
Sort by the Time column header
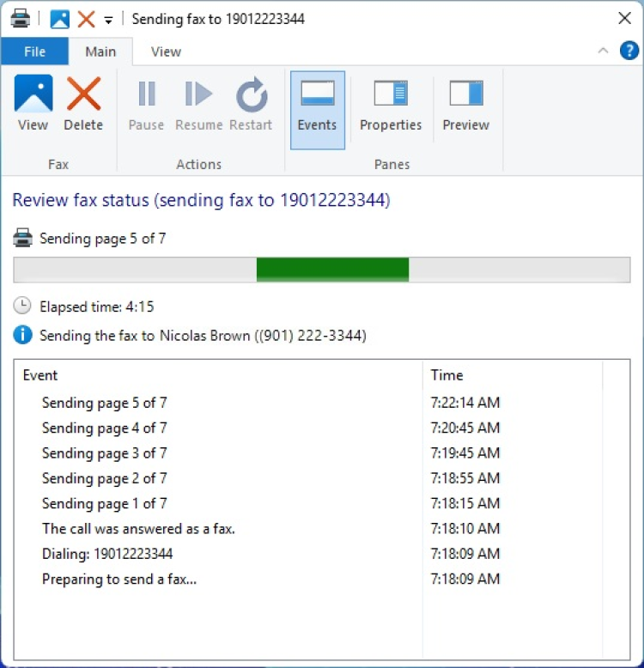tap(513, 375)
